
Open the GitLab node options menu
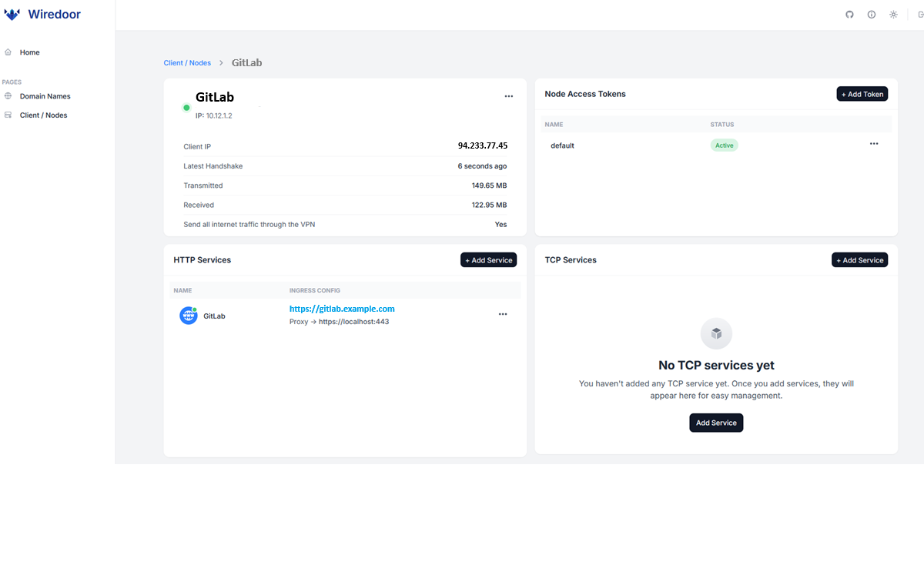coord(509,96)
